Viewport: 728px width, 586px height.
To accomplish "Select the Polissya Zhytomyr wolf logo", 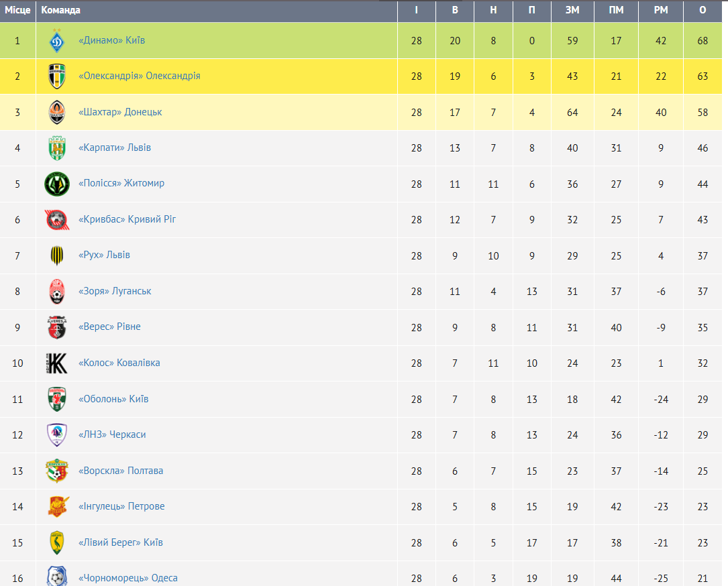I will (57, 184).
